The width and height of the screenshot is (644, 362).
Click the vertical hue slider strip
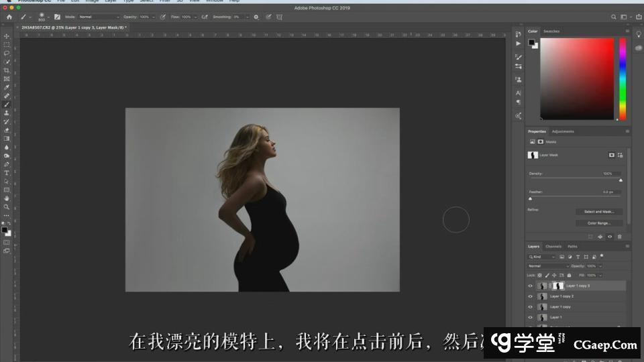pyautogui.click(x=623, y=77)
